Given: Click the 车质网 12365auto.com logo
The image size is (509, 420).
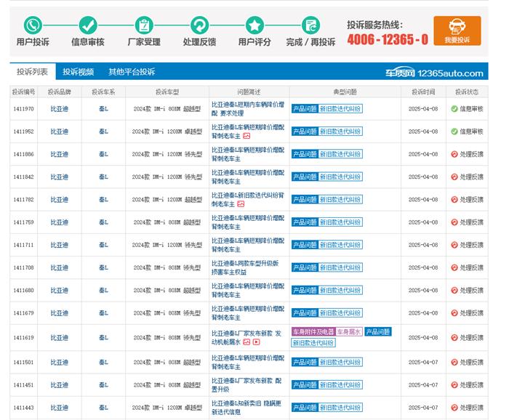Looking at the screenshot, I should (434, 73).
